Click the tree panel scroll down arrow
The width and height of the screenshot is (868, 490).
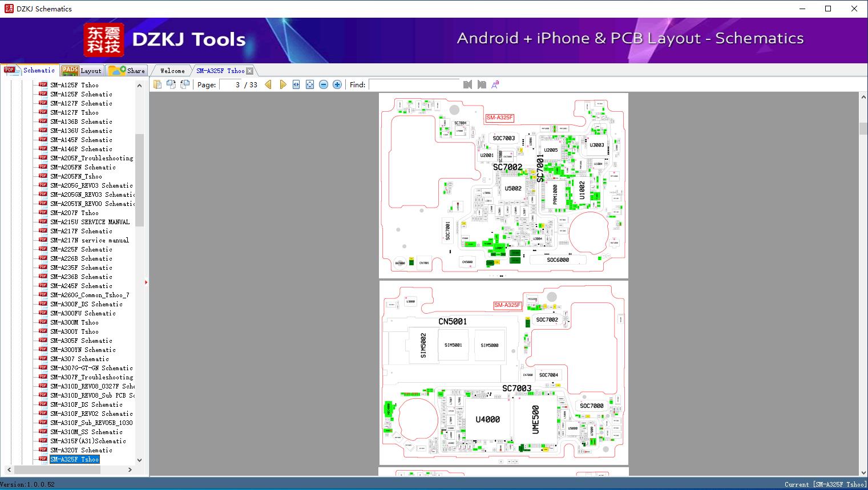[139, 460]
